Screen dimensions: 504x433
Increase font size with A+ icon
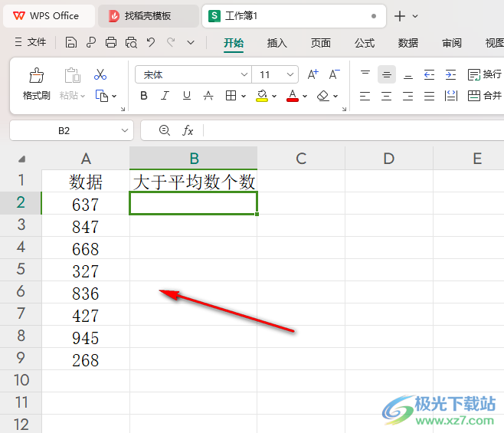[313, 74]
